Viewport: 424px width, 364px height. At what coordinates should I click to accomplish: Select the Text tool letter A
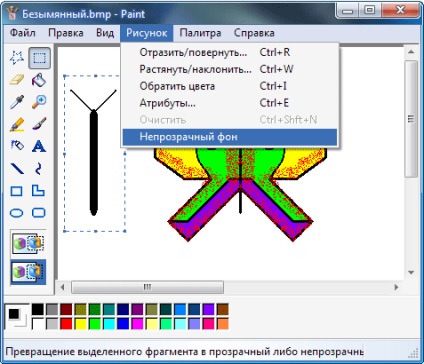click(39, 146)
